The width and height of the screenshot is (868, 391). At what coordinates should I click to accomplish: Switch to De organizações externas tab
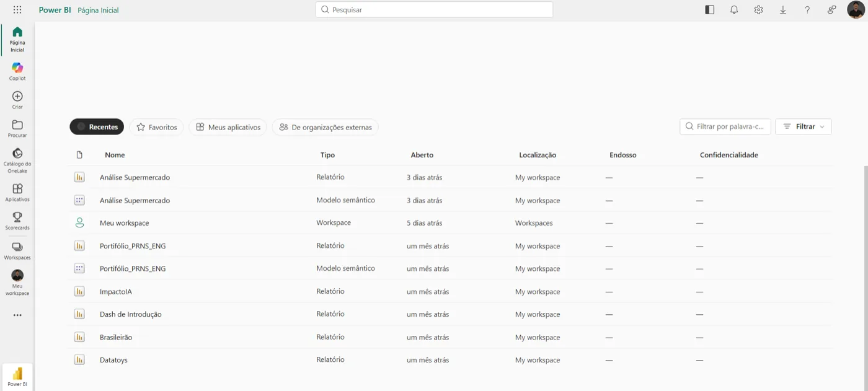point(325,127)
